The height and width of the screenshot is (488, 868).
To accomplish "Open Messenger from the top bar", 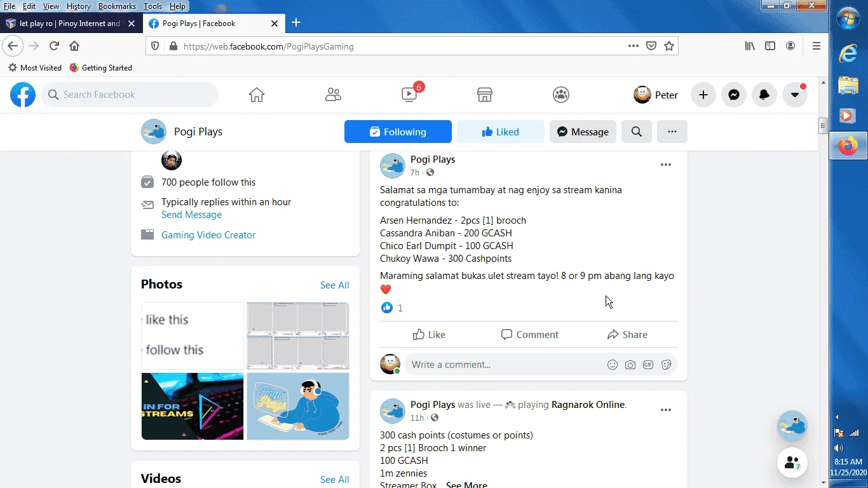I will coord(734,95).
